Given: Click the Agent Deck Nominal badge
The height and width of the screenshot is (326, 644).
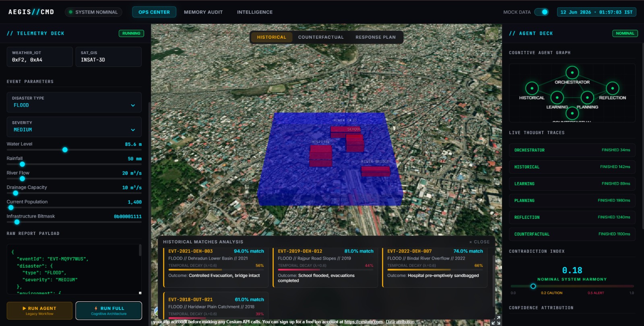Looking at the screenshot, I should [625, 33].
